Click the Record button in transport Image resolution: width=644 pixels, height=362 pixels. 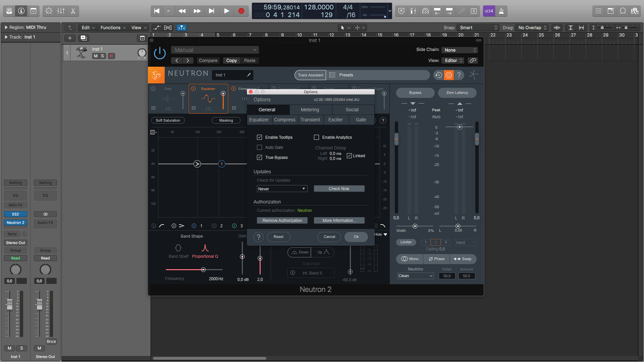(x=241, y=11)
